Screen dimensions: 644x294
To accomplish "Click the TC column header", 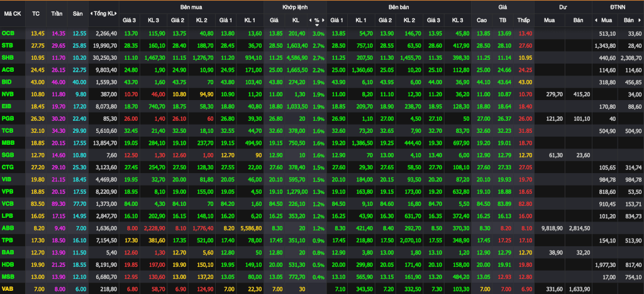I will pyautogui.click(x=36, y=14).
